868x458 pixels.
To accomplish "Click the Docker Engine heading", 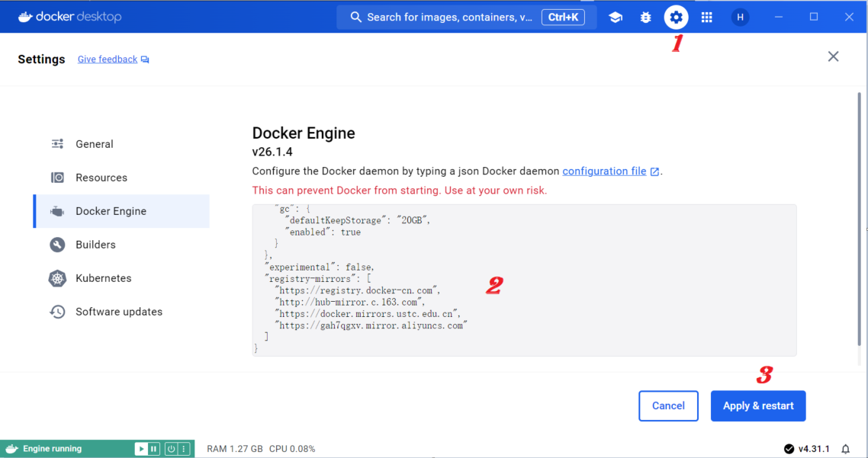I will coord(304,133).
